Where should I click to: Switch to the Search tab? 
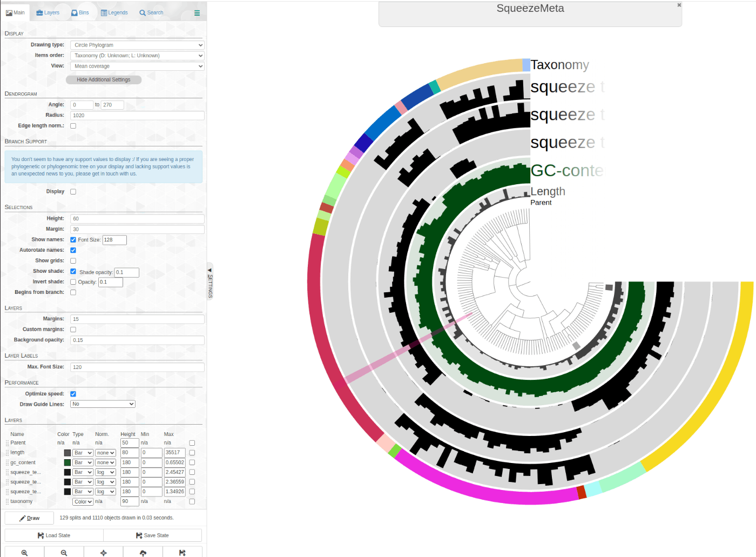(x=151, y=13)
